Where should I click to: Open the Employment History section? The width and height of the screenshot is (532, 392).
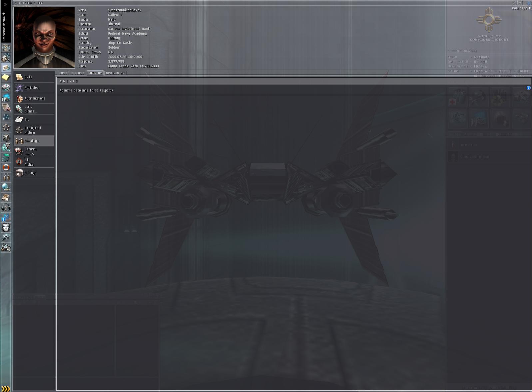point(34,130)
